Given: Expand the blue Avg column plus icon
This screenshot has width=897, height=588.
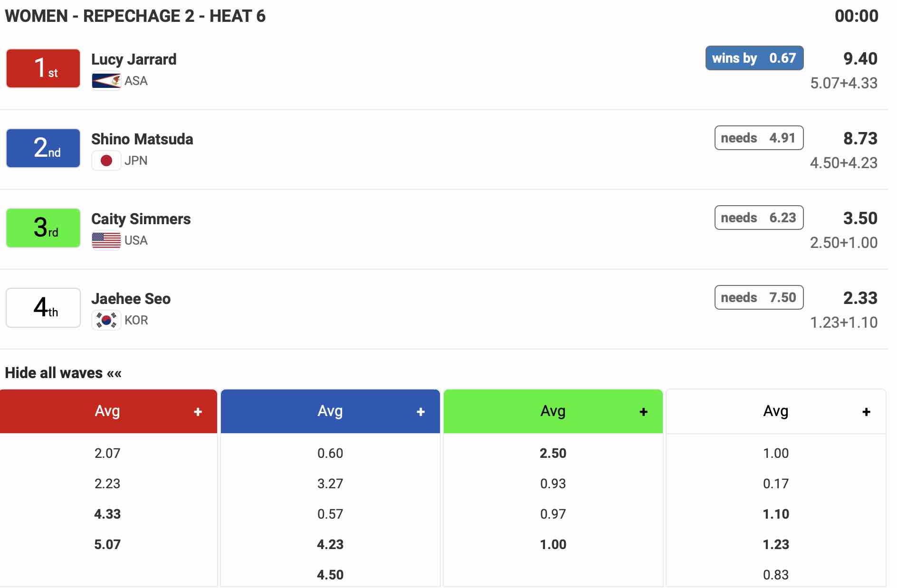Looking at the screenshot, I should click(420, 412).
